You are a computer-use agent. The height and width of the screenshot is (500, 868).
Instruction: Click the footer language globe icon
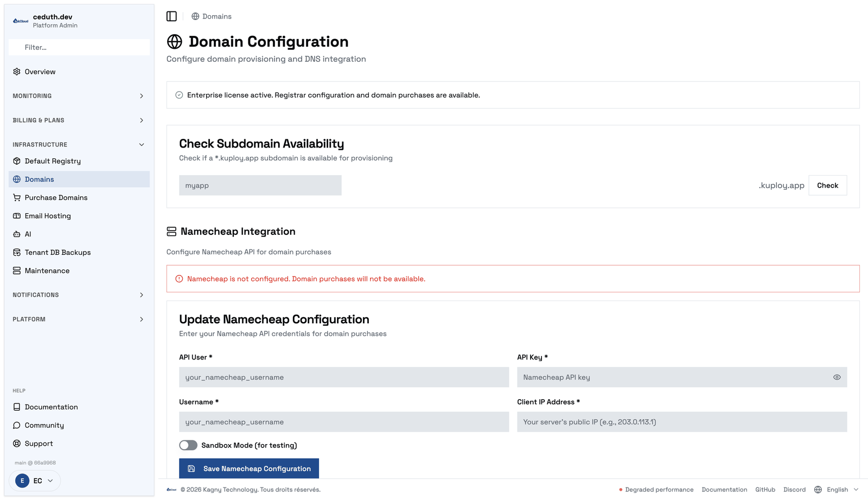(x=818, y=490)
